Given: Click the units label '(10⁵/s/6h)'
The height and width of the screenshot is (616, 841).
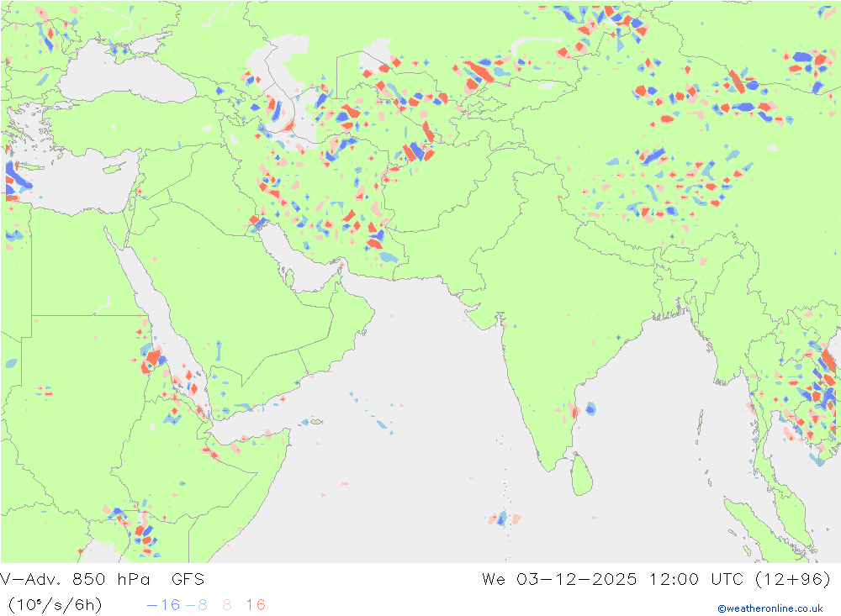Looking at the screenshot, I should pyautogui.click(x=55, y=605).
